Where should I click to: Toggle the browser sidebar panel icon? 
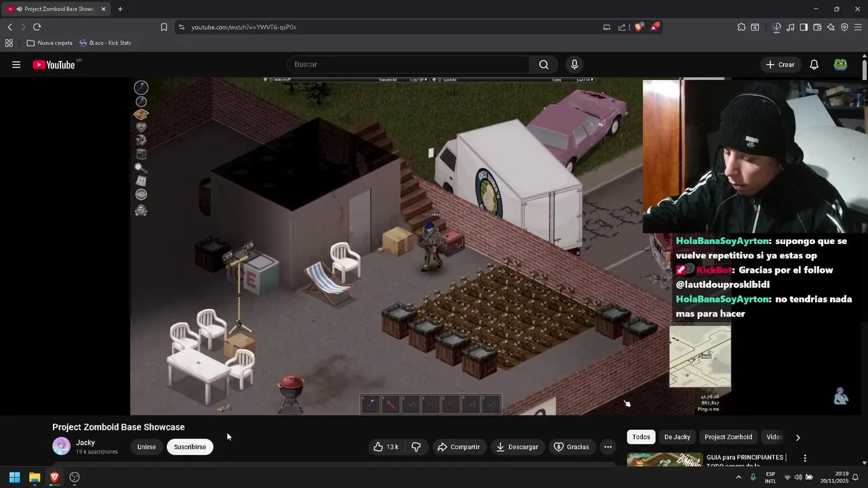804,27
